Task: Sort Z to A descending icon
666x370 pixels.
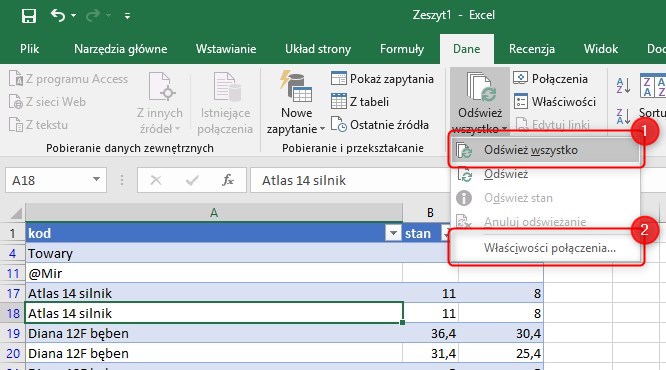Action: click(623, 116)
